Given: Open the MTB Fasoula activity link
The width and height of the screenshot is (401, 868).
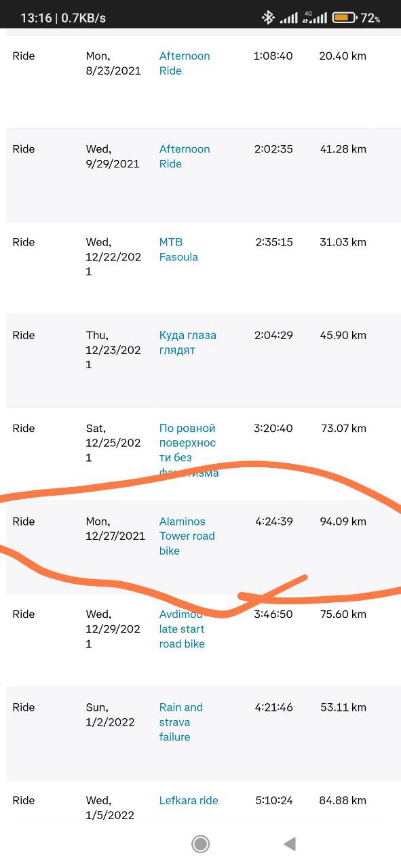Looking at the screenshot, I should (x=178, y=250).
